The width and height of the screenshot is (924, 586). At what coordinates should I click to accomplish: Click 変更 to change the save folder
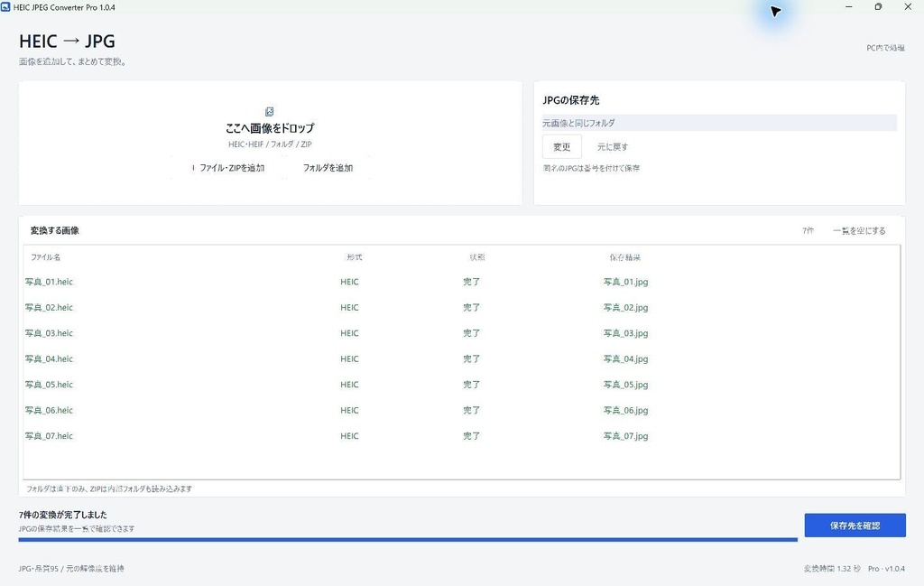(x=561, y=147)
